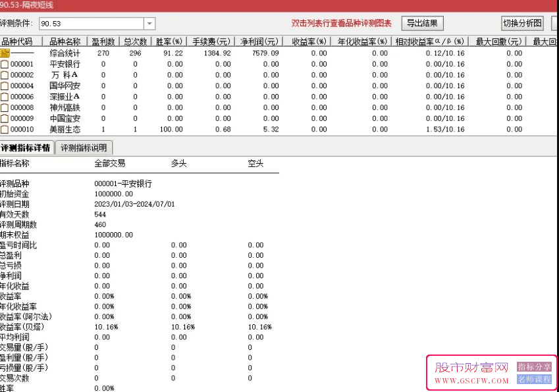
Task: Click the 美丽生态 net profit 5.32
Action: coord(271,130)
